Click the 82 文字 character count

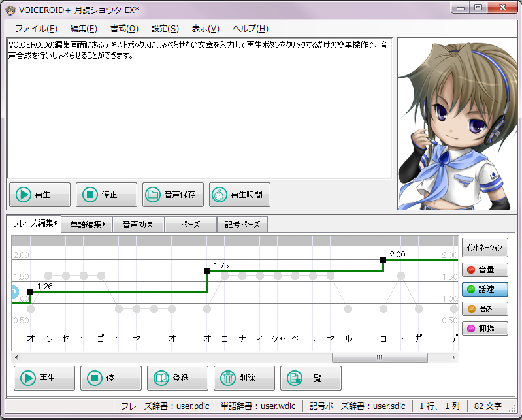click(x=488, y=406)
